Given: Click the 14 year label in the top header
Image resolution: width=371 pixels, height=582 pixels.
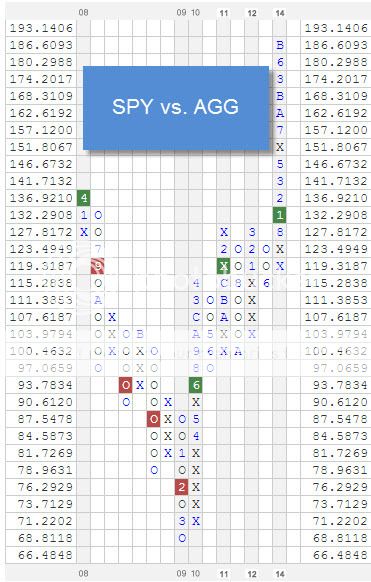Looking at the screenshot, I should pyautogui.click(x=280, y=13).
